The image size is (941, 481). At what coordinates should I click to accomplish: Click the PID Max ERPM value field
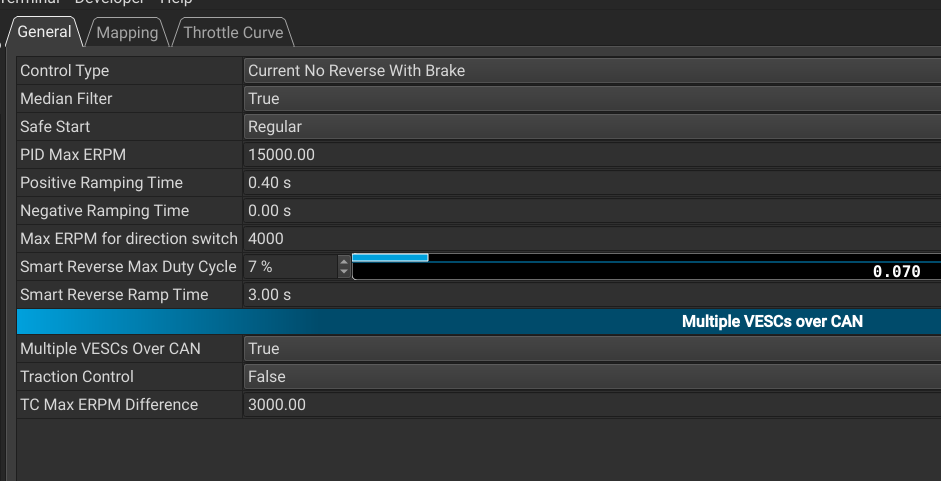pos(590,155)
